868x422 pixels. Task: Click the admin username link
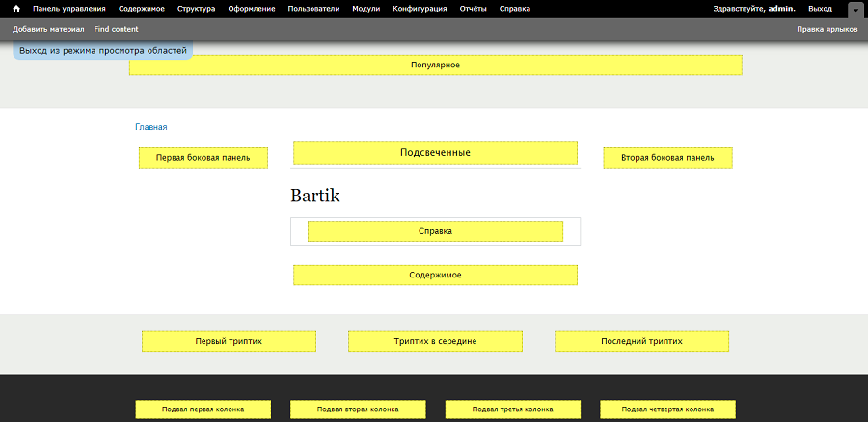781,9
